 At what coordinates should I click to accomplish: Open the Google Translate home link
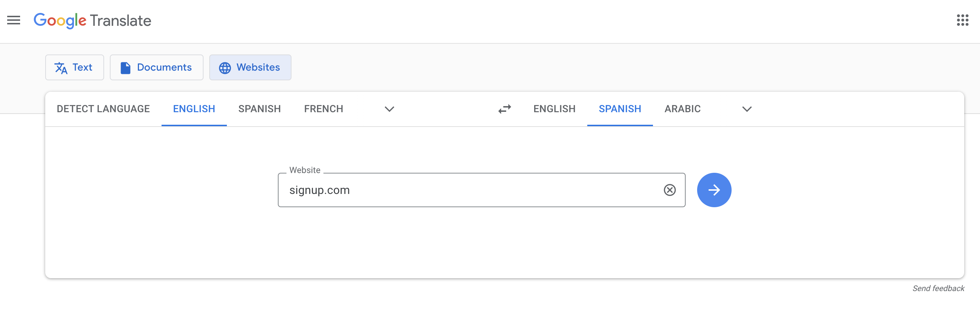click(x=93, y=21)
